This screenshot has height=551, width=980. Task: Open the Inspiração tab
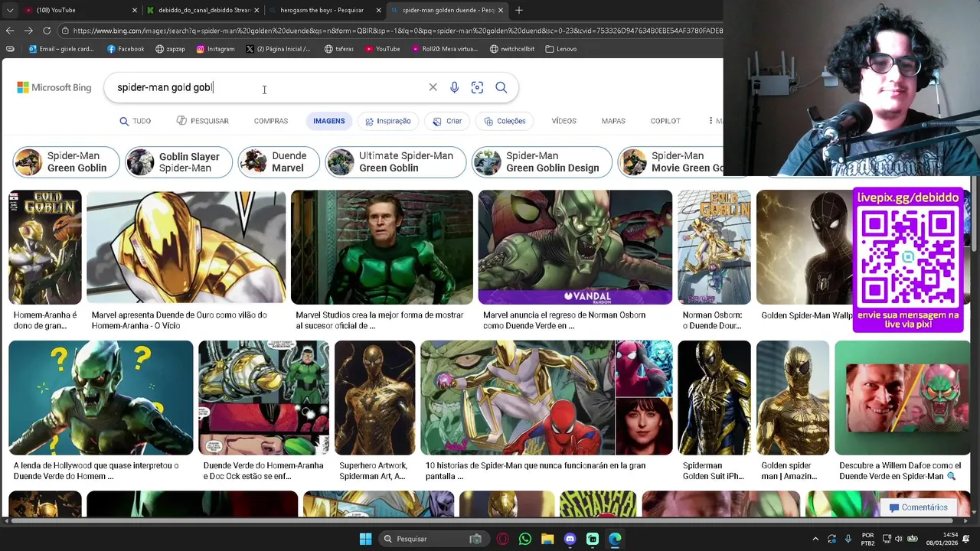pos(388,121)
